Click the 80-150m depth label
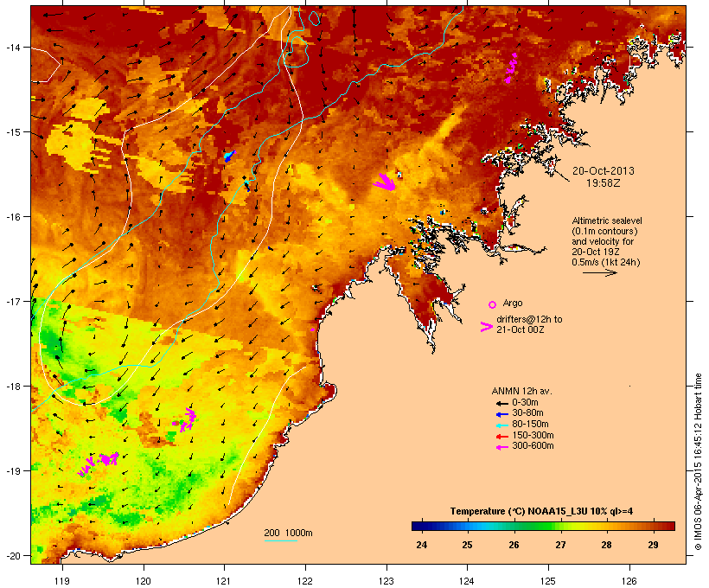The width and height of the screenshot is (709, 588). coord(530,425)
